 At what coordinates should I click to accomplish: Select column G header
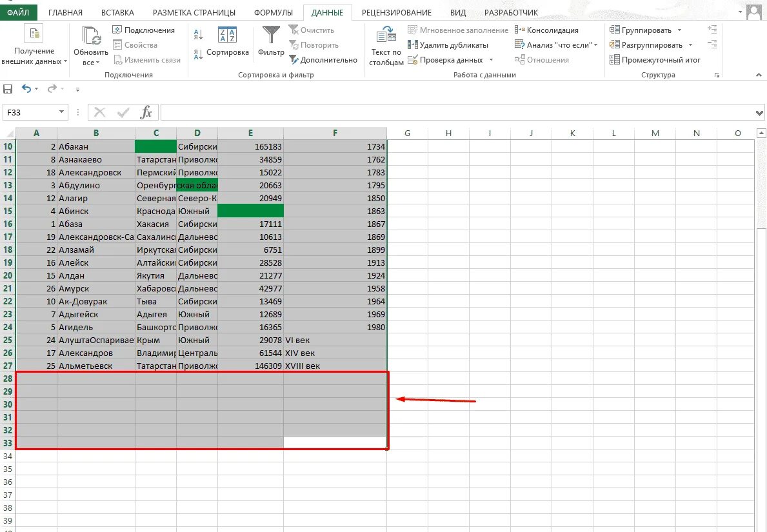407,133
